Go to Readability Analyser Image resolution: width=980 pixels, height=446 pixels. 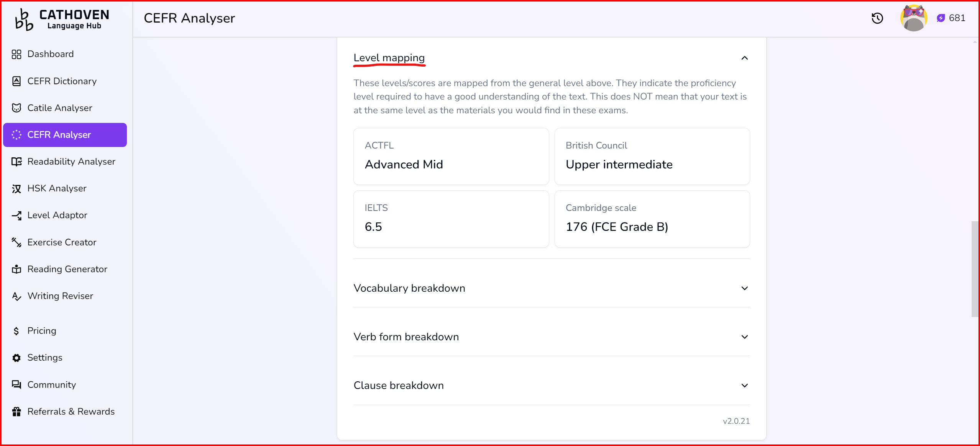tap(71, 162)
